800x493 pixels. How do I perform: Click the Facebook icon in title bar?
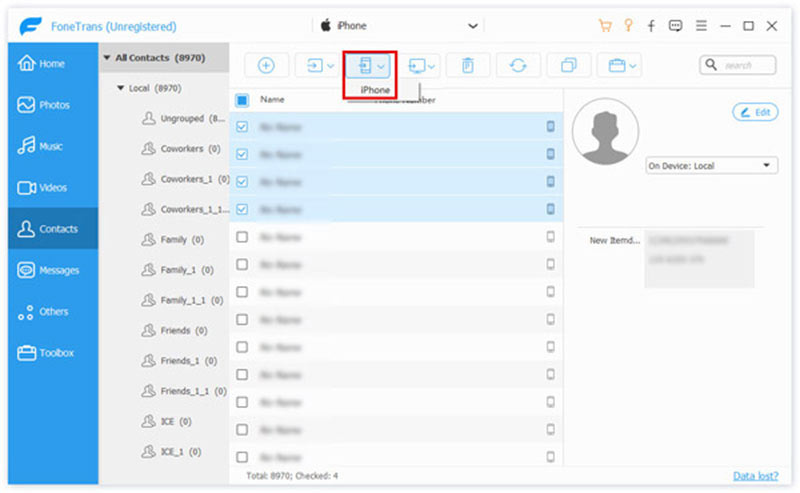[651, 26]
